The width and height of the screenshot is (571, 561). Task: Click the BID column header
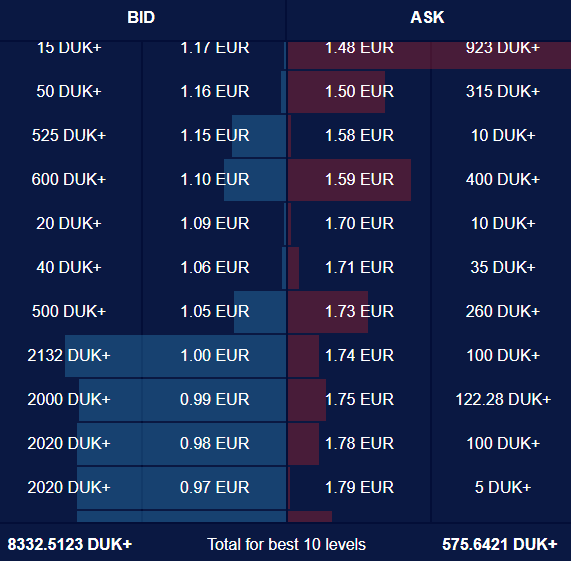point(141,17)
